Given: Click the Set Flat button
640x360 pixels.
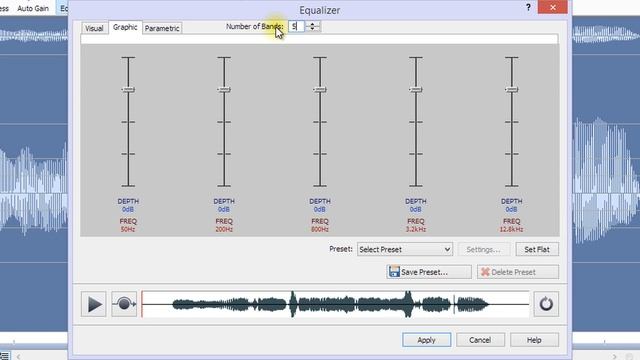Looking at the screenshot, I should click(537, 249).
